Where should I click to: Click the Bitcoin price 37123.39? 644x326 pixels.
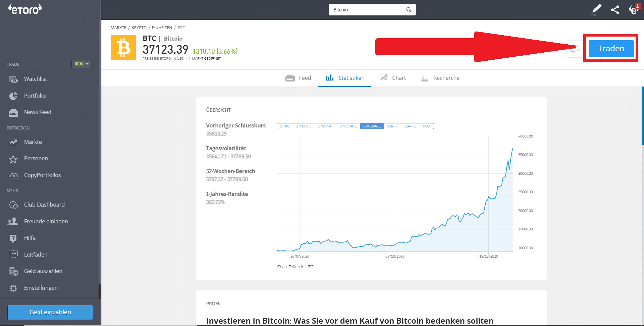tap(165, 50)
